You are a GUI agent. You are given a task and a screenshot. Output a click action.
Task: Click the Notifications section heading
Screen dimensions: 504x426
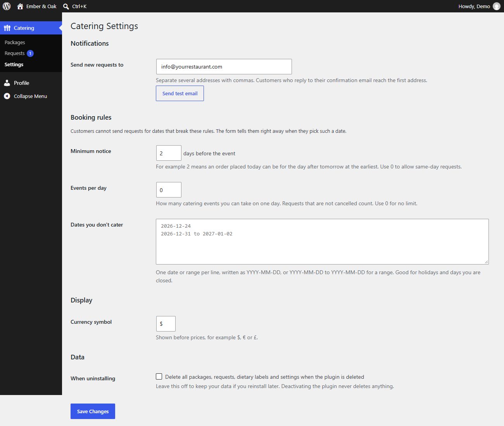tap(90, 43)
